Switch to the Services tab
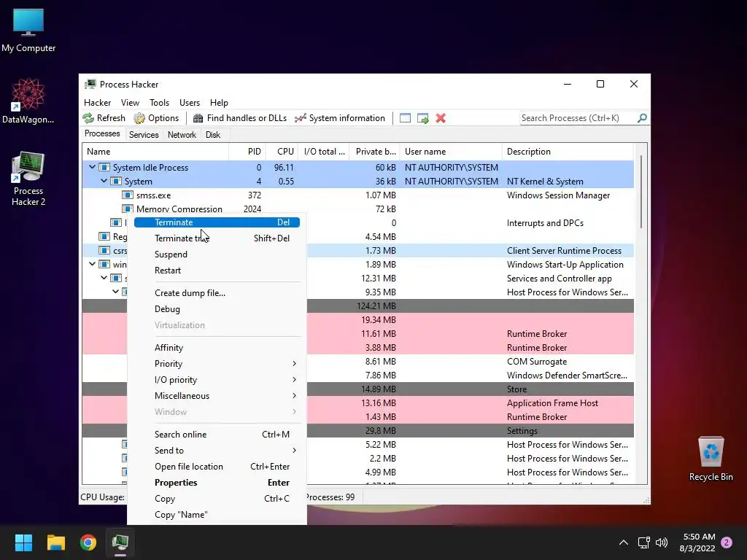The width and height of the screenshot is (747, 560). click(x=144, y=135)
